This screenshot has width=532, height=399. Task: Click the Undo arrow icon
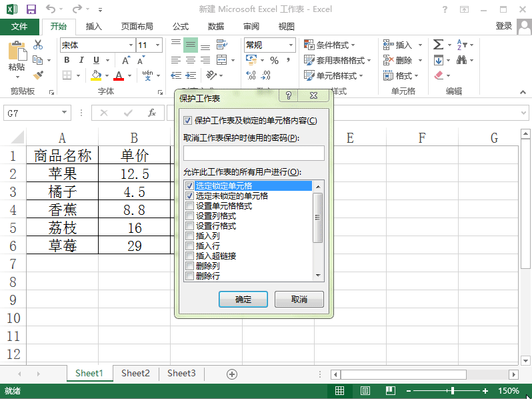click(x=51, y=9)
